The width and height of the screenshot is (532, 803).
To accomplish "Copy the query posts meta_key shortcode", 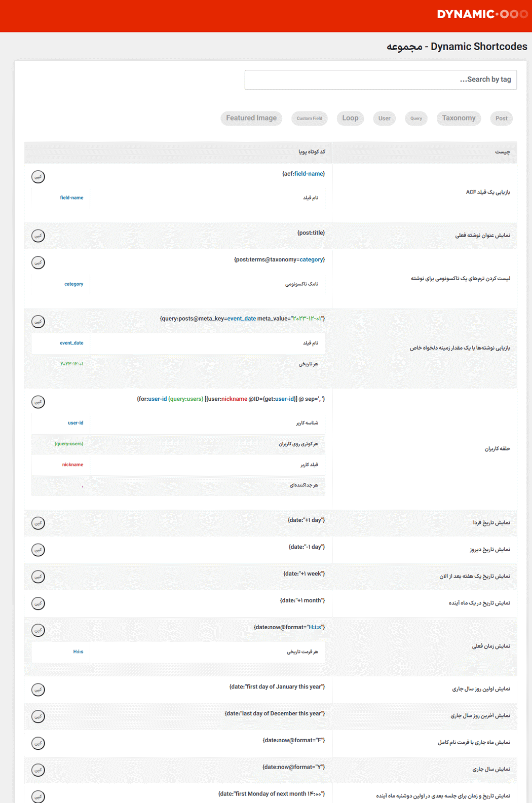I will 38,322.
